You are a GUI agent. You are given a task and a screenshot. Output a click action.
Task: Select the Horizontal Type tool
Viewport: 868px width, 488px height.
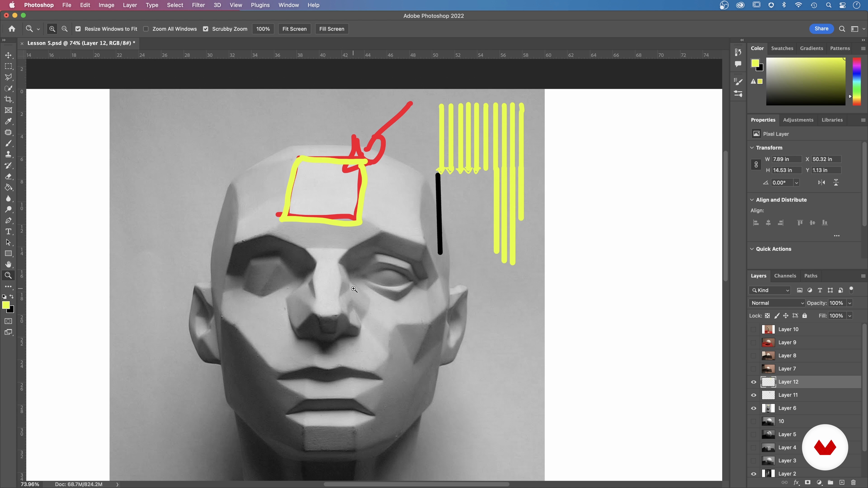(x=8, y=232)
